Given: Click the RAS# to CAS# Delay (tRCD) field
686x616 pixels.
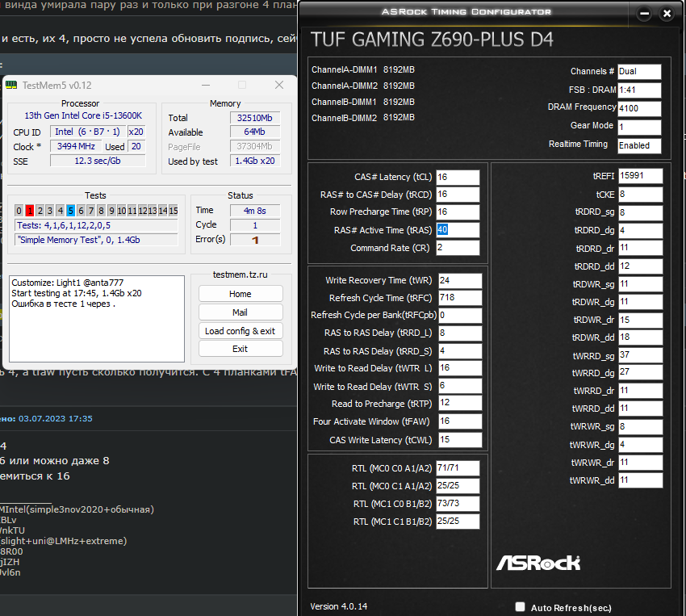Looking at the screenshot, I should click(x=458, y=195).
